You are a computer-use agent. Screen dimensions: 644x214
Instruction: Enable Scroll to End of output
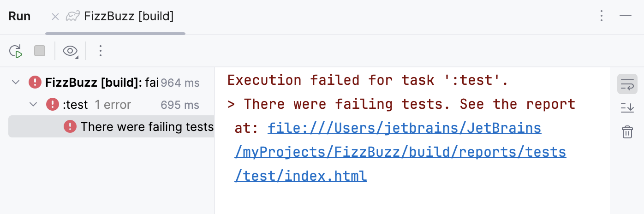(x=627, y=108)
